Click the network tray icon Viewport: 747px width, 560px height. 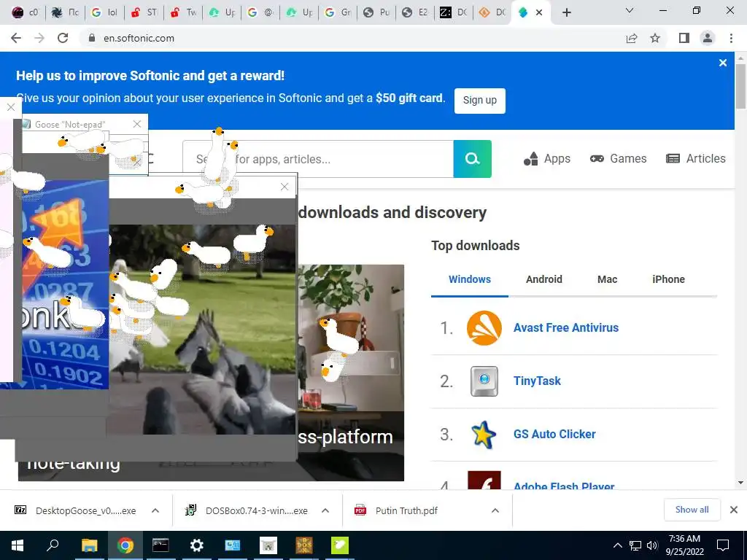[635, 545]
